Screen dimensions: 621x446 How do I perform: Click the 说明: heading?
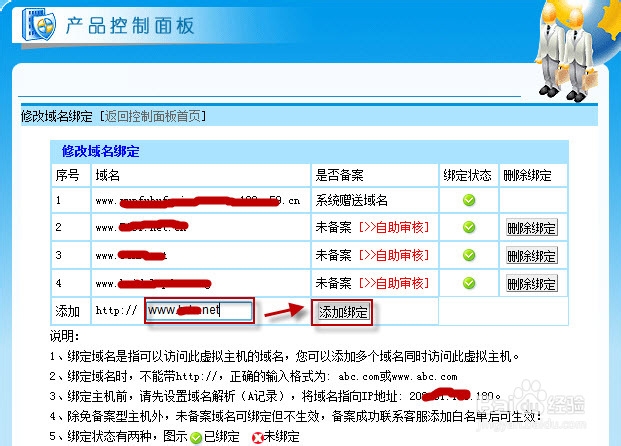click(x=64, y=336)
